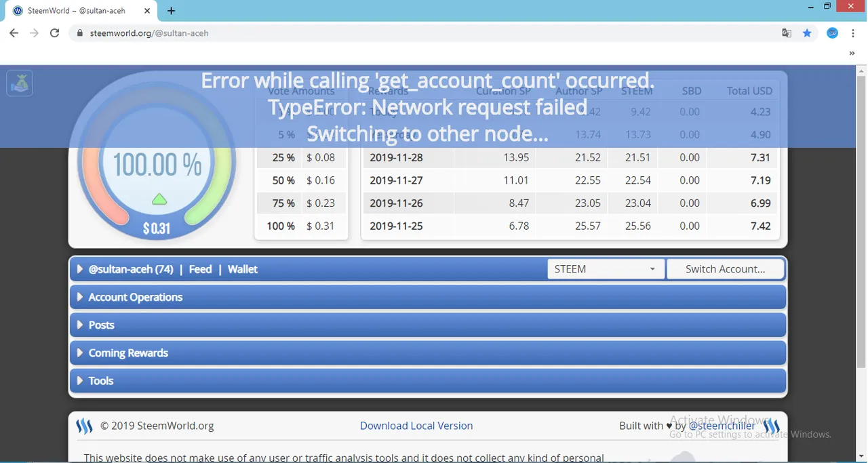Expand the Tools section
The height and width of the screenshot is (463, 868).
428,380
